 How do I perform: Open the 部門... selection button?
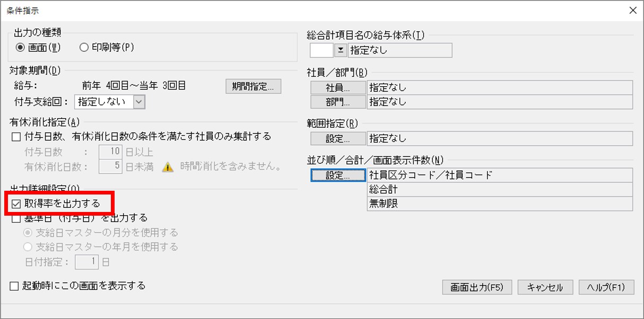coord(338,101)
